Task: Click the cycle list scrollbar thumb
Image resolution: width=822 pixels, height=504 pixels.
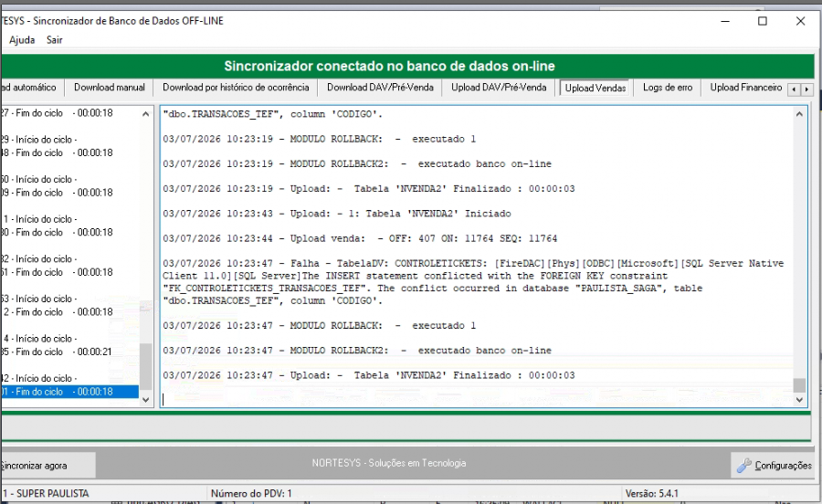Action: (146, 366)
